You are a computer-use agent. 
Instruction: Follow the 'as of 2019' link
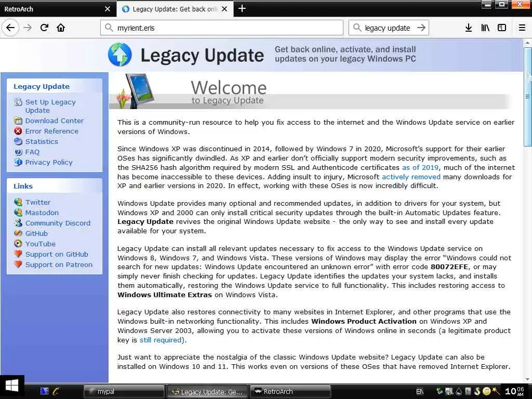tap(420, 167)
